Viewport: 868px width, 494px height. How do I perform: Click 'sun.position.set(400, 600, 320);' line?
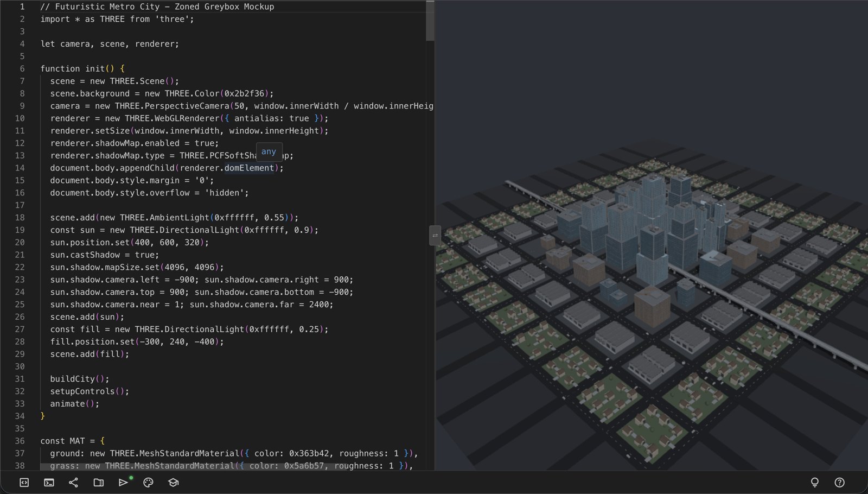click(x=130, y=242)
